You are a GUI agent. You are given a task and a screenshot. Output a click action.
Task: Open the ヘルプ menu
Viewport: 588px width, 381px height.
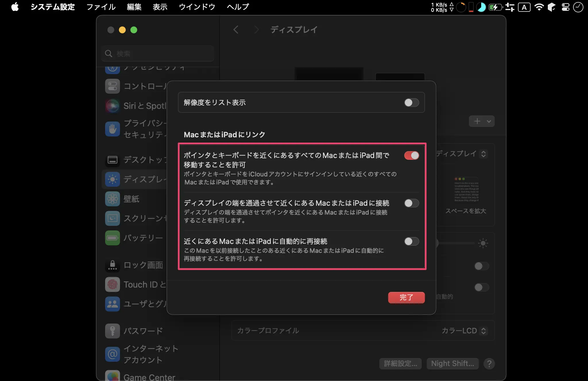238,7
